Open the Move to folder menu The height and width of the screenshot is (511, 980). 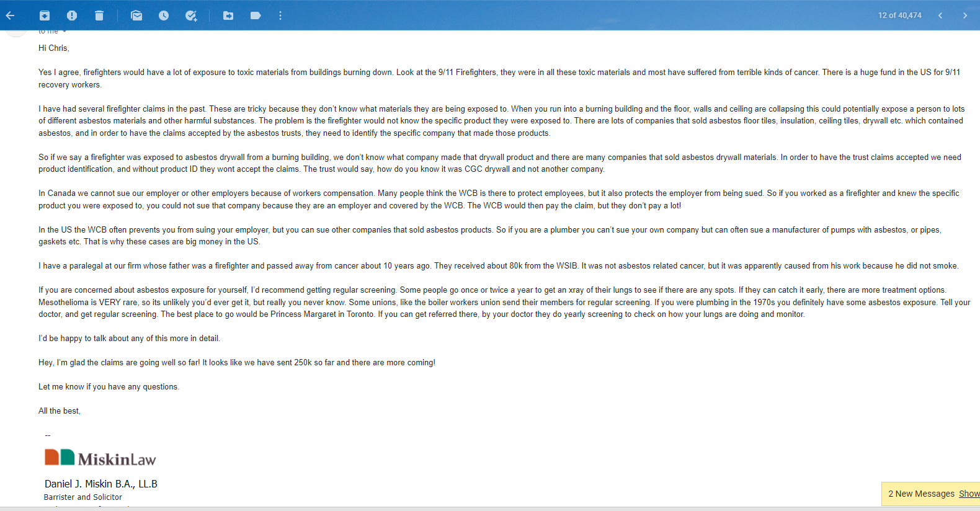[228, 16]
